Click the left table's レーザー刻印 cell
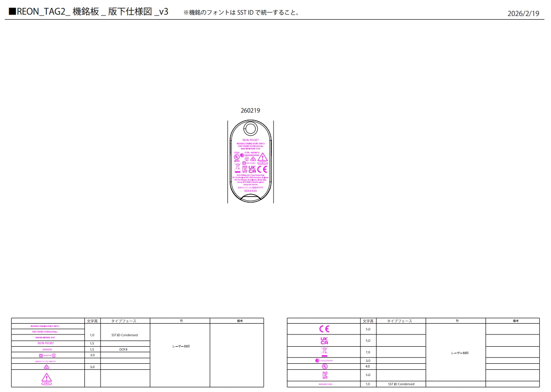The image size is (551, 392). [180, 346]
